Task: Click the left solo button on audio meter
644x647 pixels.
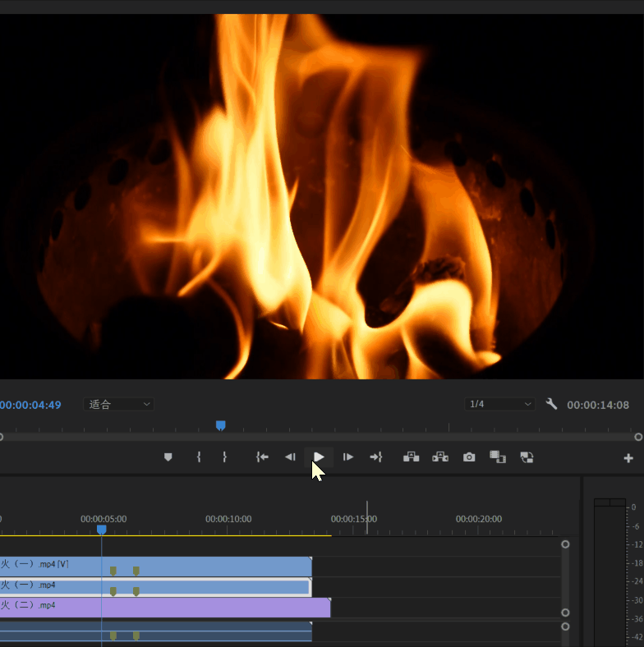Action: point(602,502)
